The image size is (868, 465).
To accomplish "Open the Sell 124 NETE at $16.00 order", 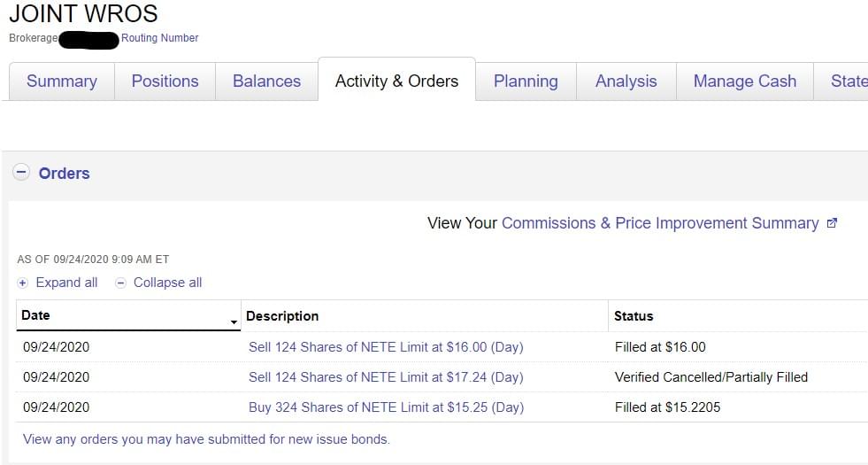I will [386, 347].
